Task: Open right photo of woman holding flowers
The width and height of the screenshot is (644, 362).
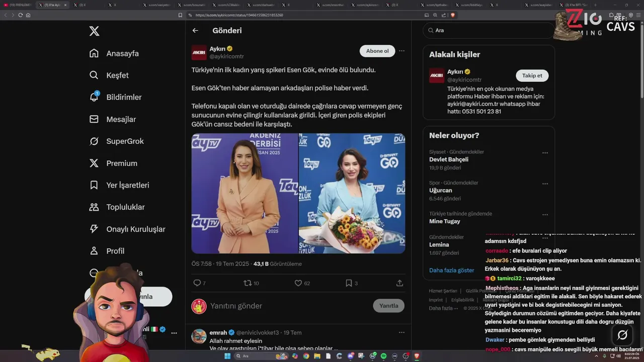Action: (x=352, y=194)
